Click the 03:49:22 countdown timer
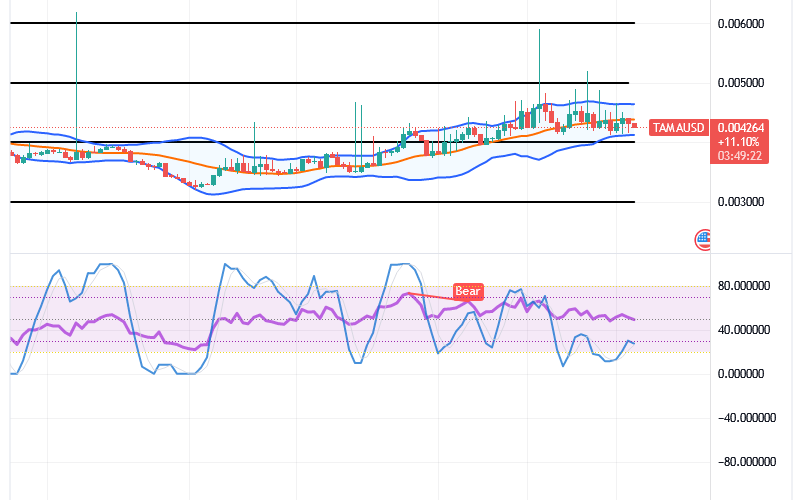The width and height of the screenshot is (802, 500). [740, 155]
